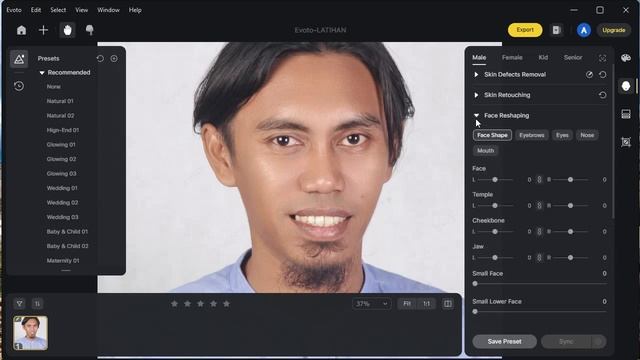Image resolution: width=640 pixels, height=360 pixels.
Task: Open the Sync button dropdown arrow
Action: tap(598, 342)
